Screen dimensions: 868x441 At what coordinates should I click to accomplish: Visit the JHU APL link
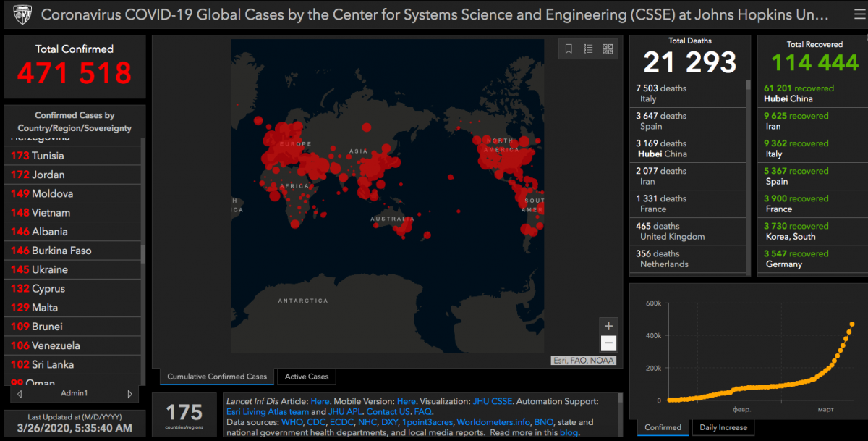(344, 411)
